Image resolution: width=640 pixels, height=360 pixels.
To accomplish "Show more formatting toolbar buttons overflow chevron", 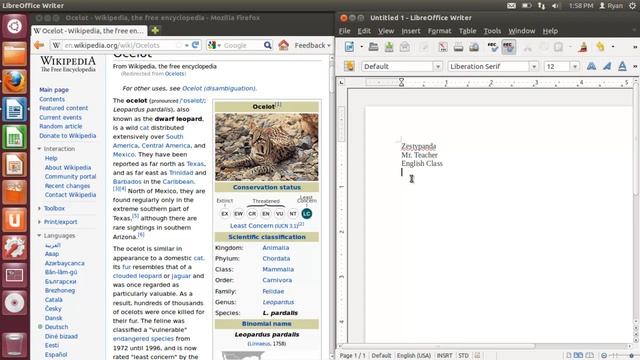I will tap(635, 66).
